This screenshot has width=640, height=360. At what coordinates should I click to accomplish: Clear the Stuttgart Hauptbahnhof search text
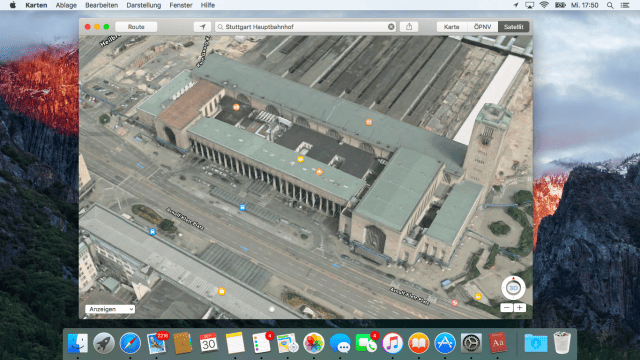tap(391, 27)
